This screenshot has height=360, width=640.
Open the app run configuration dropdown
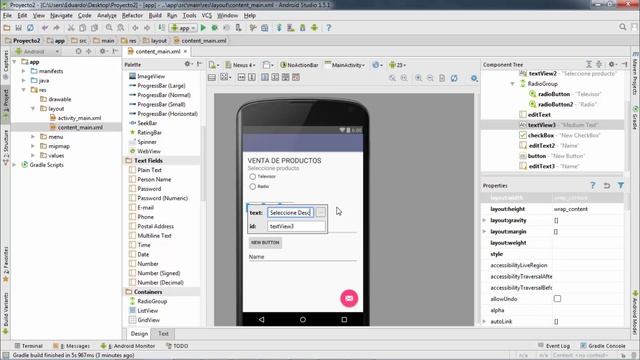tap(184, 28)
